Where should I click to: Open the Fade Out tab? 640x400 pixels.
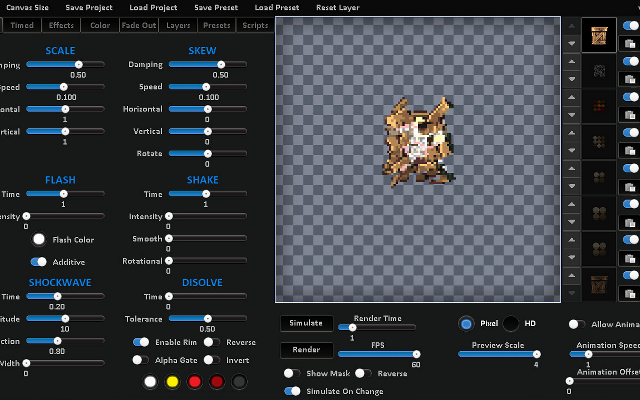coord(139,25)
